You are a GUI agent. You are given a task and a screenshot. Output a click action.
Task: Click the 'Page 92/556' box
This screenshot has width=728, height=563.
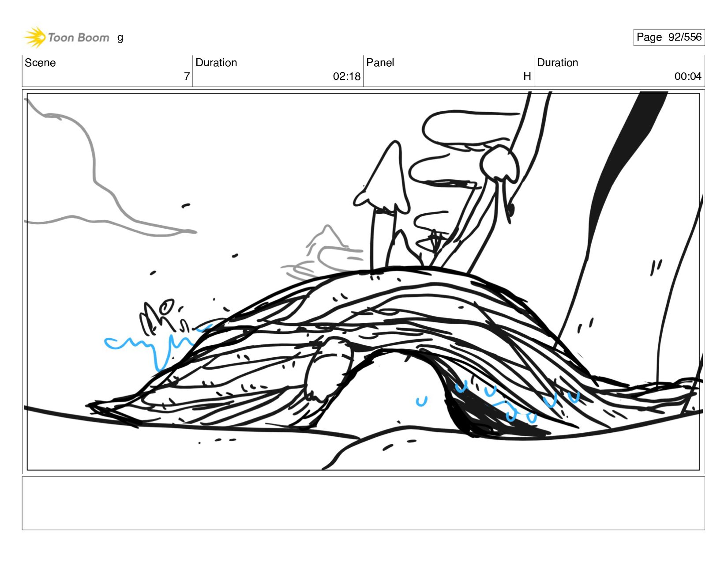click(669, 37)
